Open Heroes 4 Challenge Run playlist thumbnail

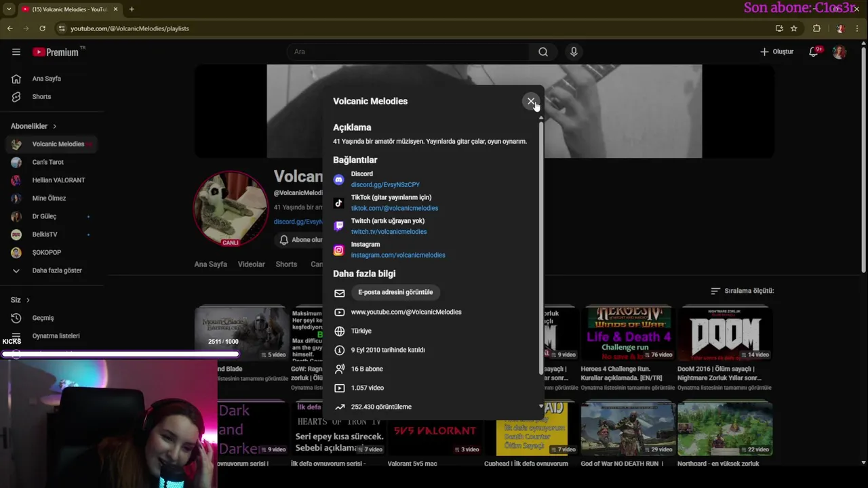click(x=629, y=333)
